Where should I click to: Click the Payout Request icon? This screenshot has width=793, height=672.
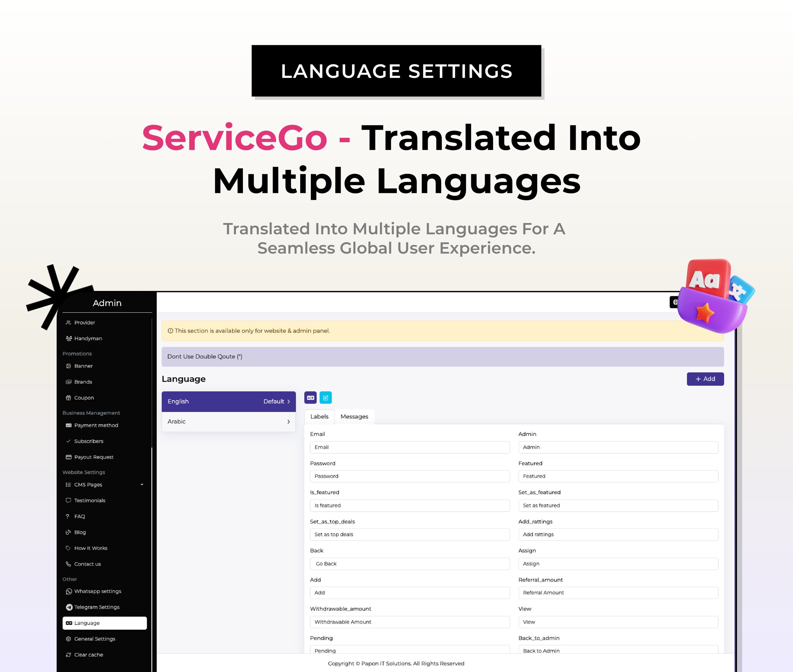69,457
